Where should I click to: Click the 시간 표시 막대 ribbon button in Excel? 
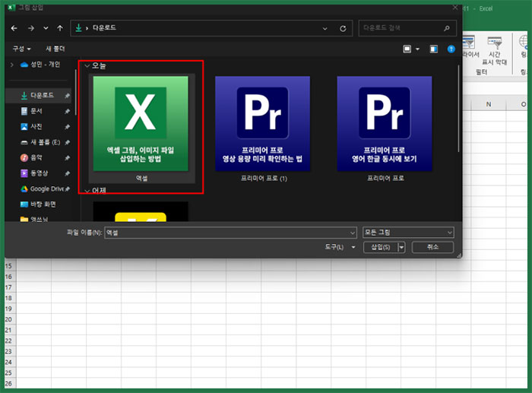494,51
